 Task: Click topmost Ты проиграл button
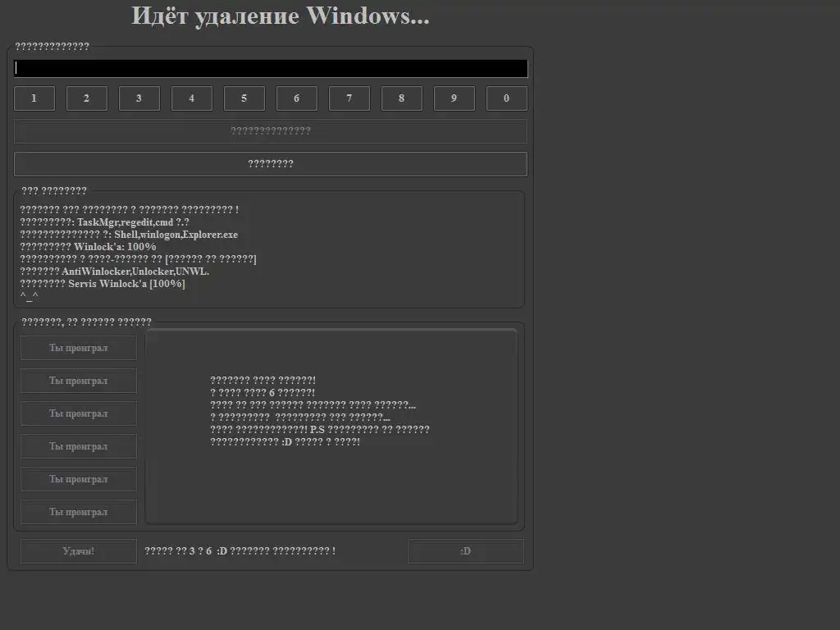click(79, 348)
